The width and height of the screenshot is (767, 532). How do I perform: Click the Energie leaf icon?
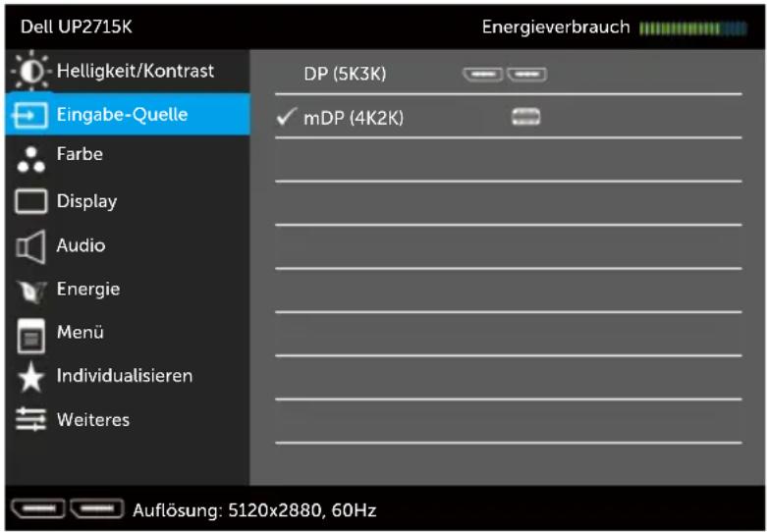coord(31,292)
